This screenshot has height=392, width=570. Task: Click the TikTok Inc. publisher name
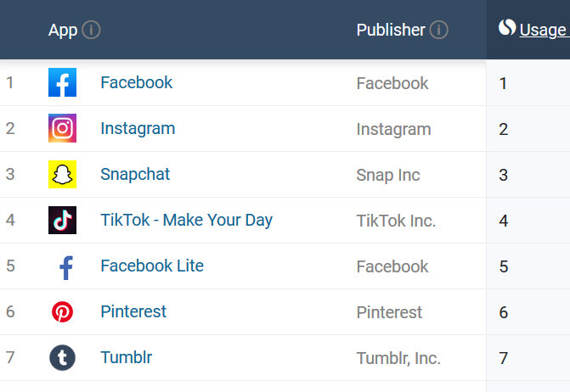(x=396, y=221)
